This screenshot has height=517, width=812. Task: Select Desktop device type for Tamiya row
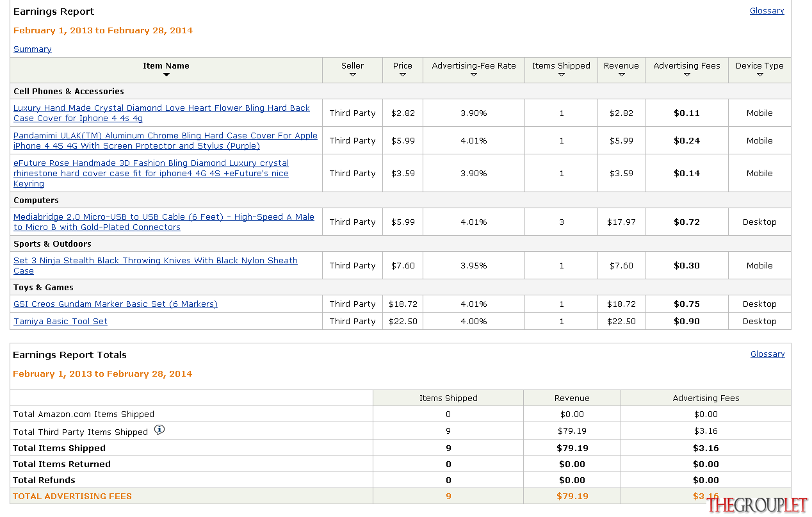pyautogui.click(x=759, y=322)
